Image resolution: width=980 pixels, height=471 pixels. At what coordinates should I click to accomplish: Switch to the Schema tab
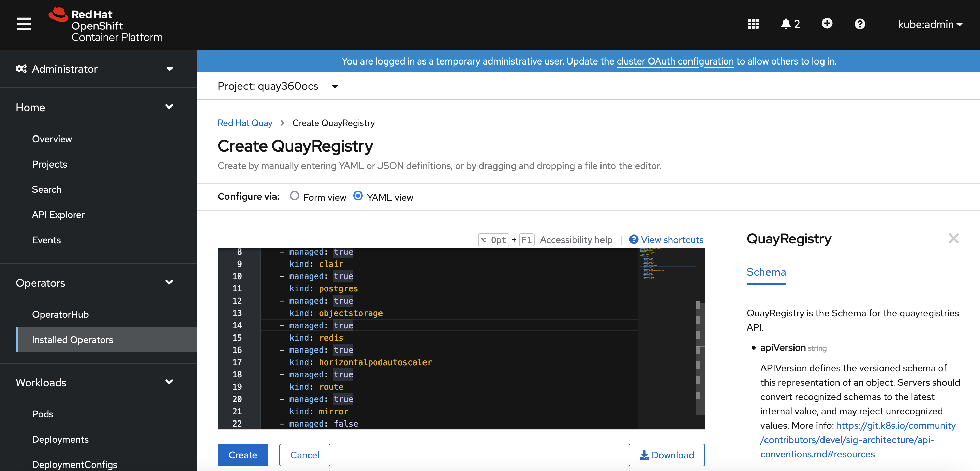tap(766, 272)
